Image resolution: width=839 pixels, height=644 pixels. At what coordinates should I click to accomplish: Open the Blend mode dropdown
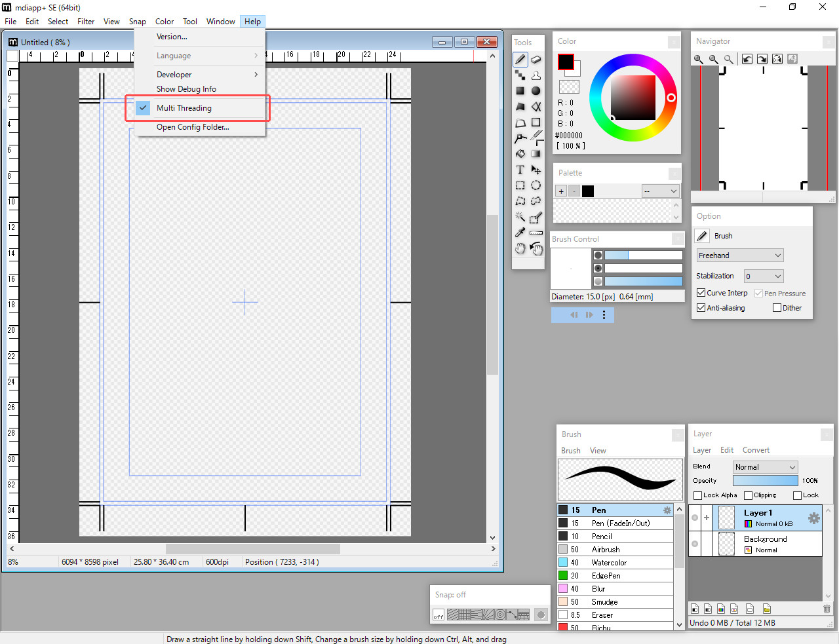765,466
